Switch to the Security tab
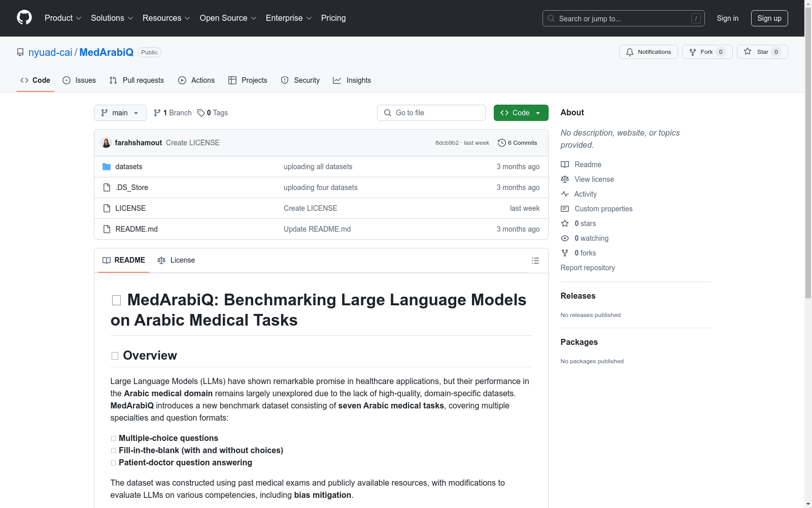This screenshot has height=508, width=812. coord(300,80)
